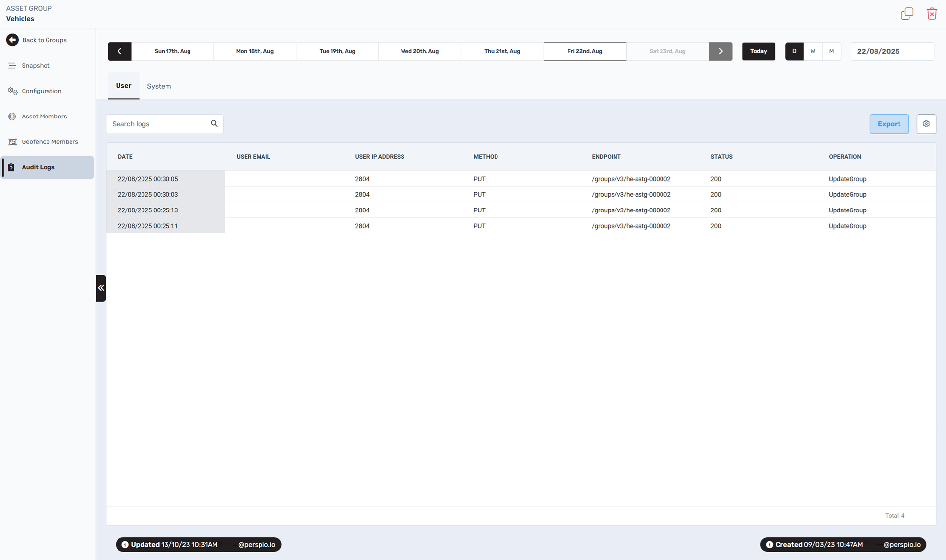Click the Search logs input field
946x560 pixels.
pos(165,124)
